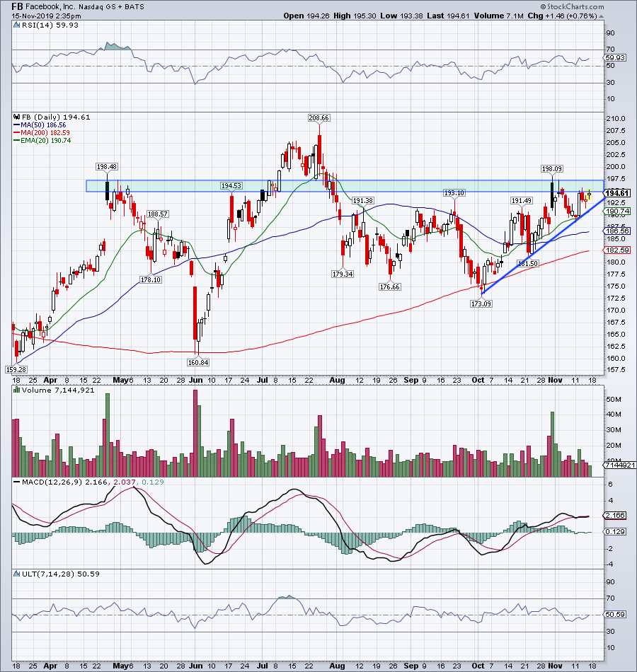Click the 198.48 high price label
Screen dimensions: 637x672
[106, 167]
